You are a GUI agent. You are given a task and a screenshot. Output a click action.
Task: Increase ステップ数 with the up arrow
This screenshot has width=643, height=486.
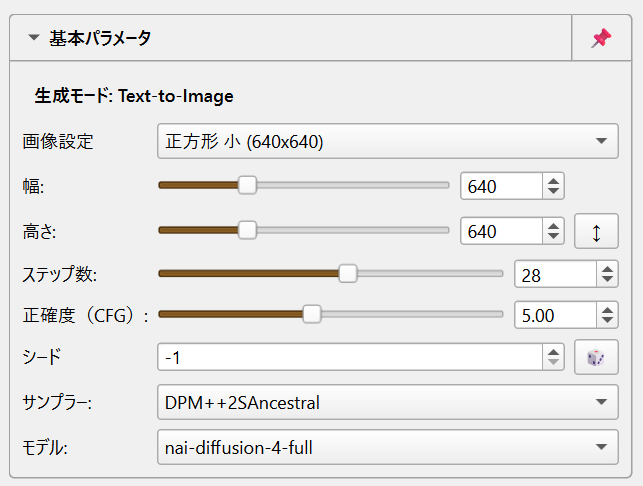607,269
